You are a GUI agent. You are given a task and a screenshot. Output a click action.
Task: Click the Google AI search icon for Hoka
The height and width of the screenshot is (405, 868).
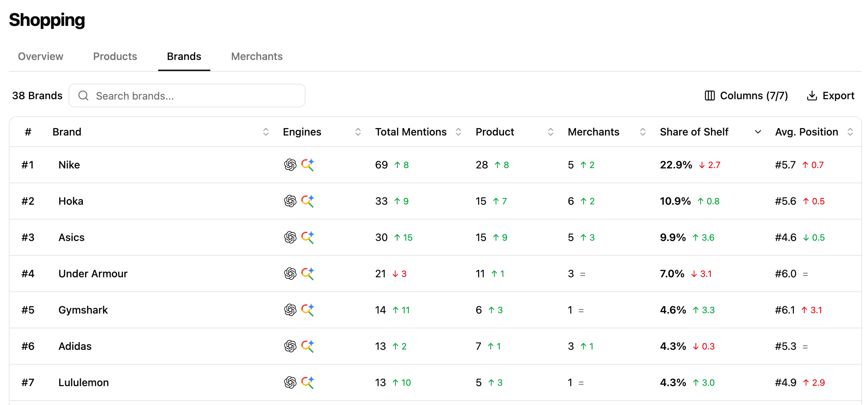pyautogui.click(x=308, y=201)
